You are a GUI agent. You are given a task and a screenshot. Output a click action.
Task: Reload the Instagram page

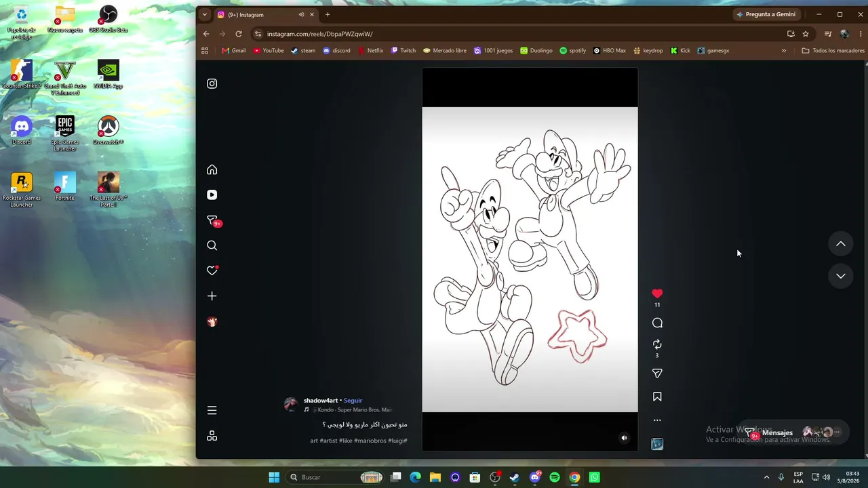[239, 34]
